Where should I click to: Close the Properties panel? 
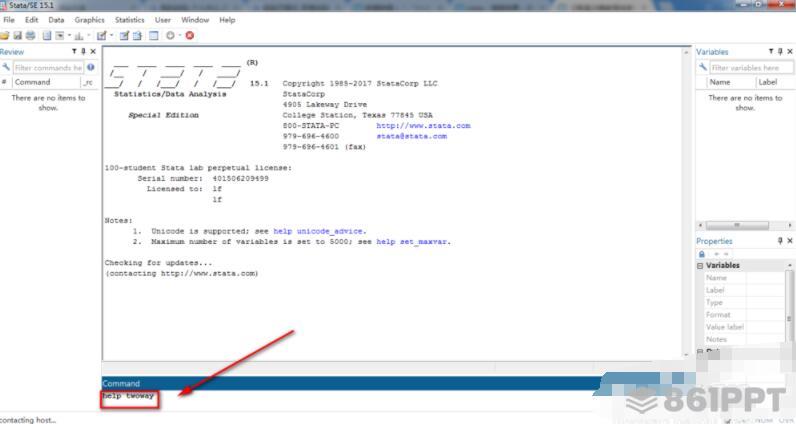tap(790, 241)
